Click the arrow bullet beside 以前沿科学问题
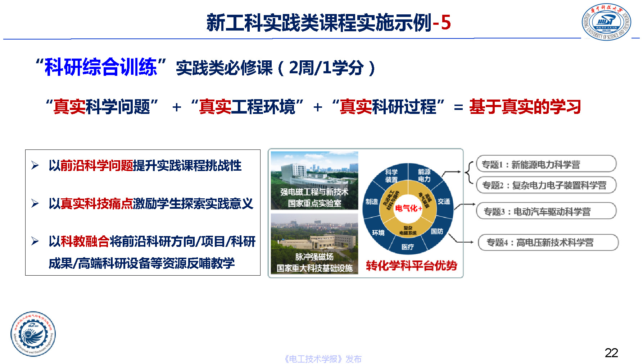This screenshot has height=364, width=643. [35, 165]
